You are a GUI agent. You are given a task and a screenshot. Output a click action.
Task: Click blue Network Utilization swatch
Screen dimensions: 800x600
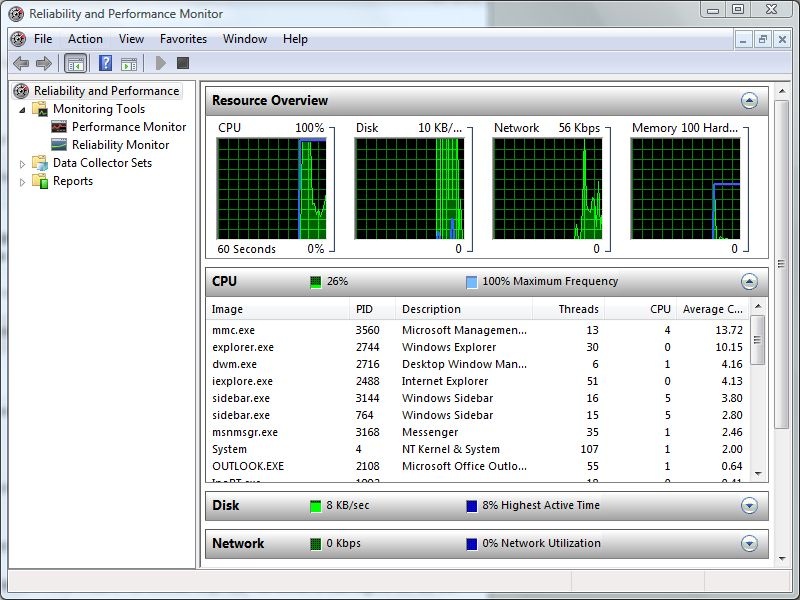472,544
